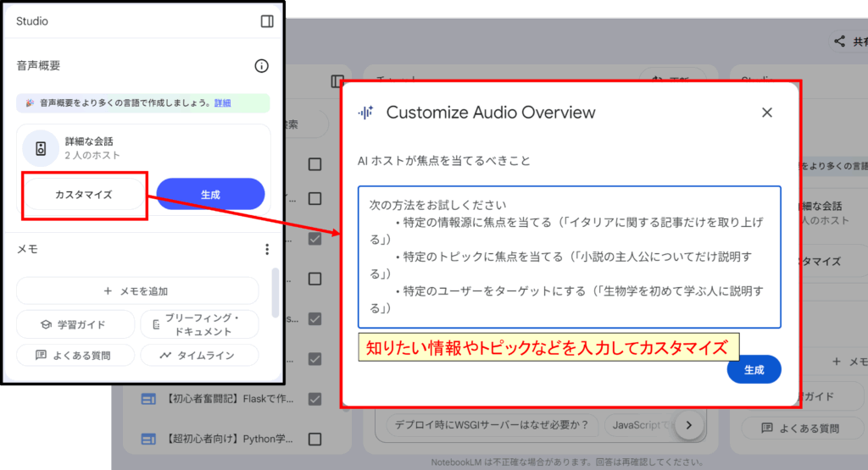Open the 【超初心者向け】Python学... source
This screenshot has width=868, height=470.
[230, 439]
